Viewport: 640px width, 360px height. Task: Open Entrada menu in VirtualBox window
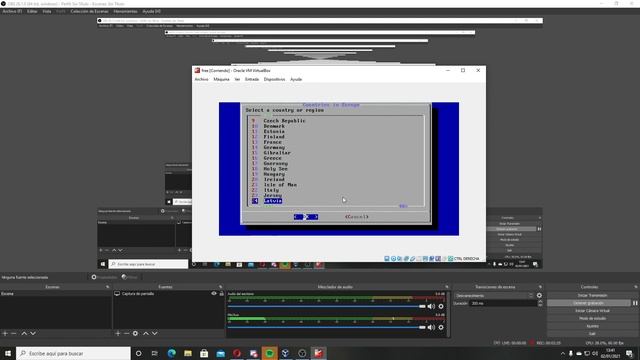252,79
